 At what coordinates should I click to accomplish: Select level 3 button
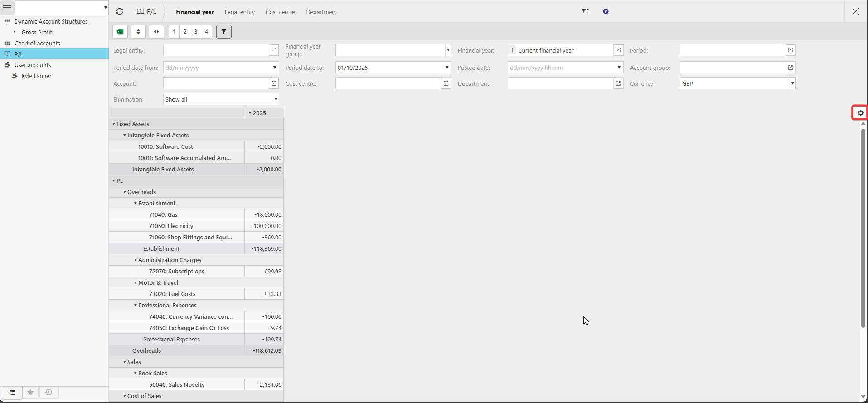pos(196,32)
